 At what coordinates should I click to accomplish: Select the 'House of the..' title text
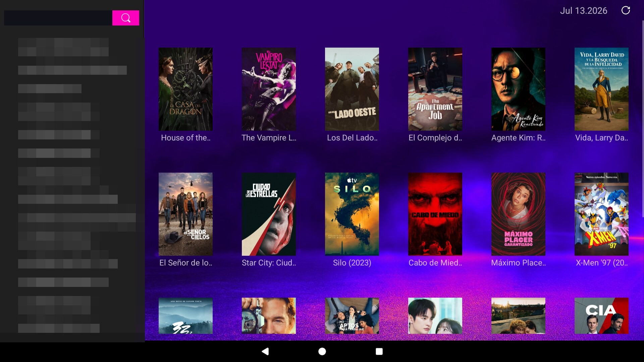tap(185, 138)
